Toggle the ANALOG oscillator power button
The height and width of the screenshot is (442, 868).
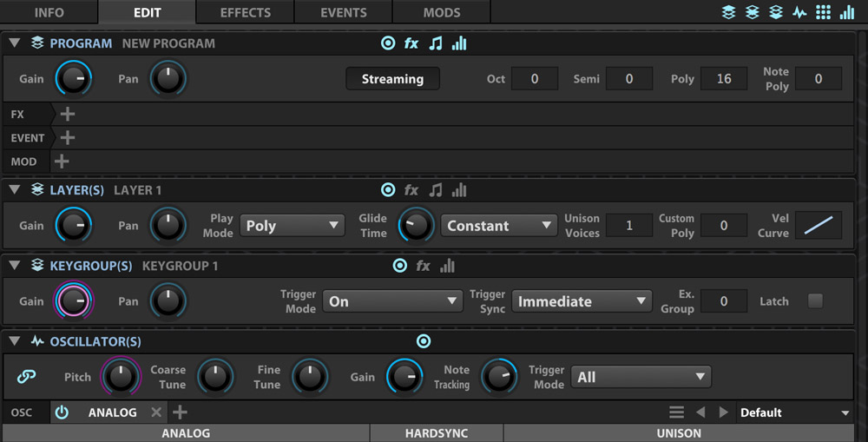62,412
